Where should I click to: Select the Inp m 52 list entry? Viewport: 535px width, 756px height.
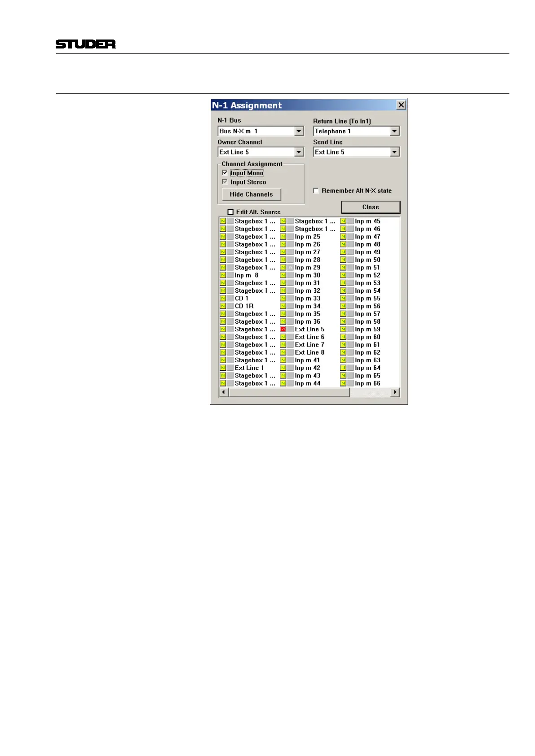tap(367, 275)
